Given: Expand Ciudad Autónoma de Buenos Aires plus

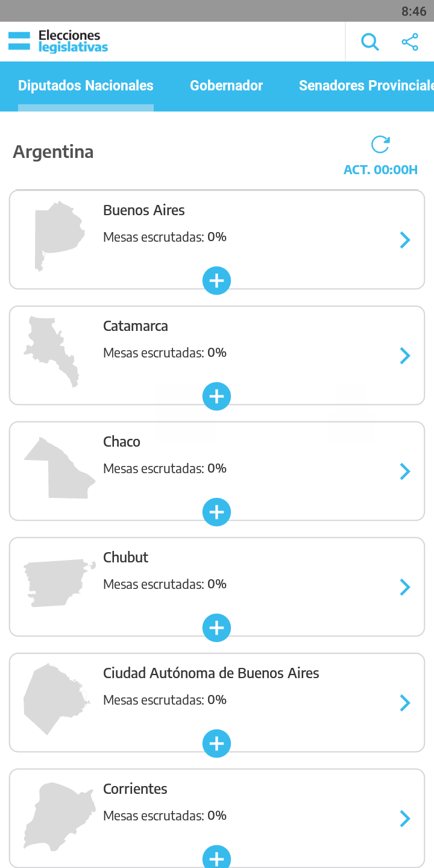Looking at the screenshot, I should pyautogui.click(x=216, y=743).
